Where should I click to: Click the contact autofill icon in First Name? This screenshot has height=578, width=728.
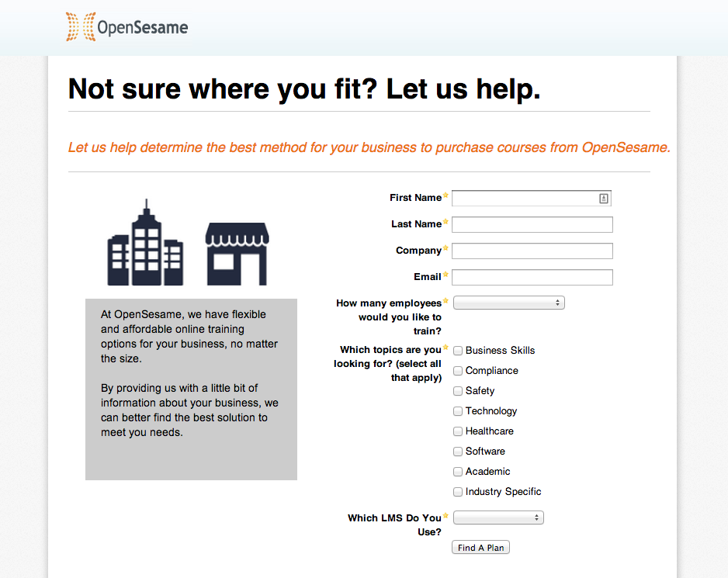(603, 199)
